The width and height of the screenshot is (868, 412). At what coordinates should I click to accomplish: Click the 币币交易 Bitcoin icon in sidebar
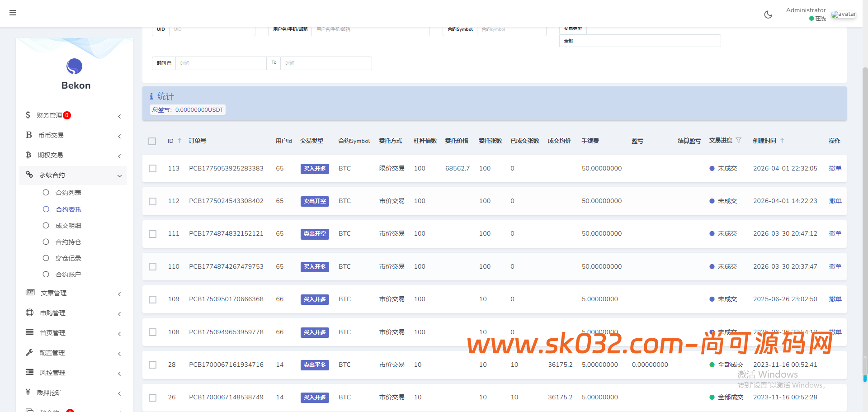tap(28, 135)
